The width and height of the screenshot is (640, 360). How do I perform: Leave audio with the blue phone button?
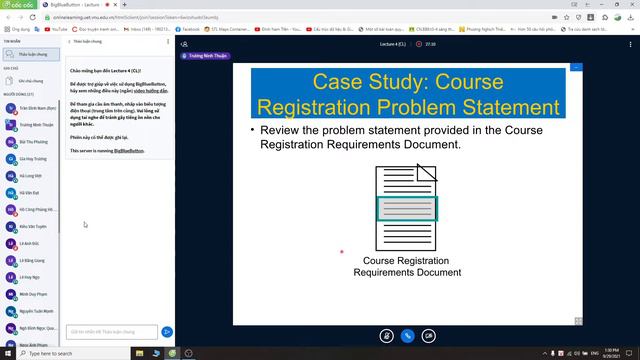pos(407,336)
